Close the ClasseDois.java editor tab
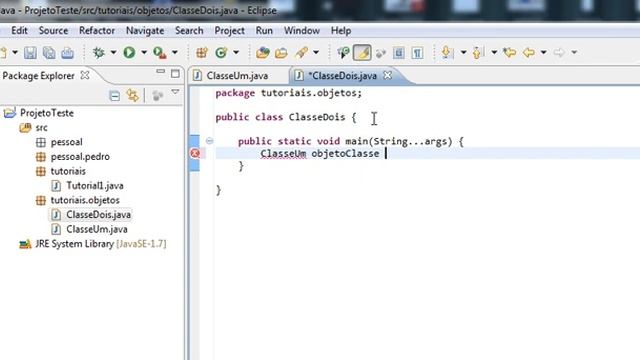This screenshot has height=360, width=640. pyautogui.click(x=387, y=76)
